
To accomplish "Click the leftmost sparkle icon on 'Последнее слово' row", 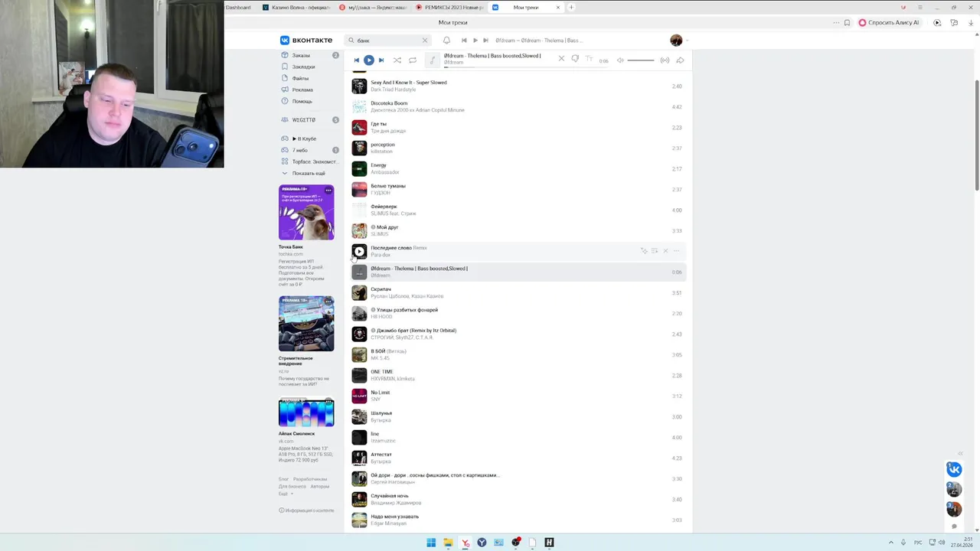I will click(x=644, y=251).
